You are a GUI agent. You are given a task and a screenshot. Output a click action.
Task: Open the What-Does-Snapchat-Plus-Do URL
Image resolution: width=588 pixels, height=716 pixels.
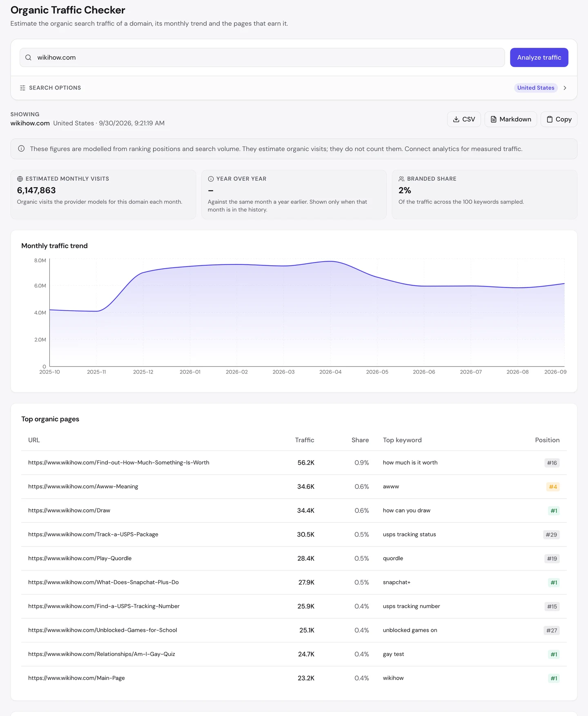pos(103,582)
